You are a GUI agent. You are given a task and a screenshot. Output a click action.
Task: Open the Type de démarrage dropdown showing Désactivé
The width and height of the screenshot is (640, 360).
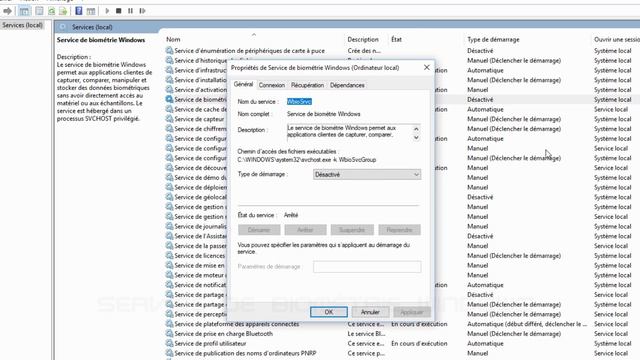coord(367,174)
